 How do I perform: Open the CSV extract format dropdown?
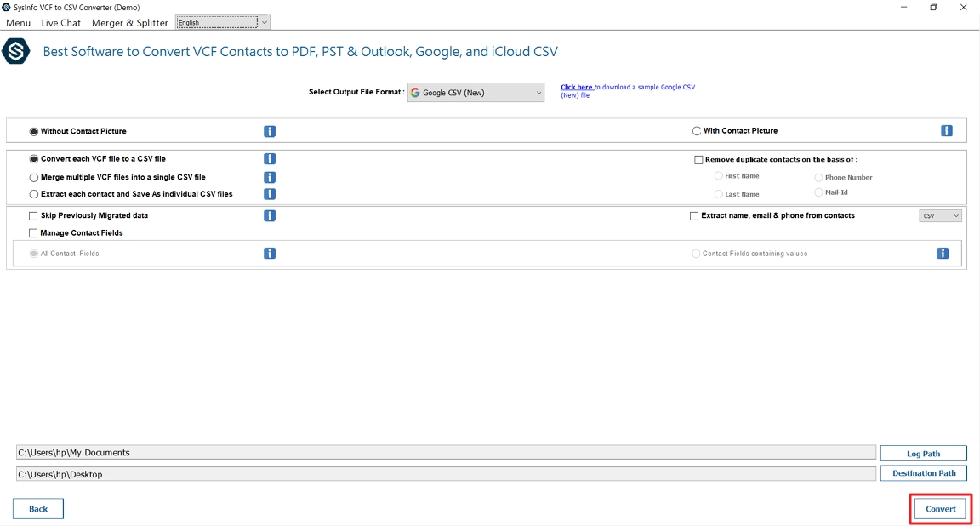(x=940, y=216)
